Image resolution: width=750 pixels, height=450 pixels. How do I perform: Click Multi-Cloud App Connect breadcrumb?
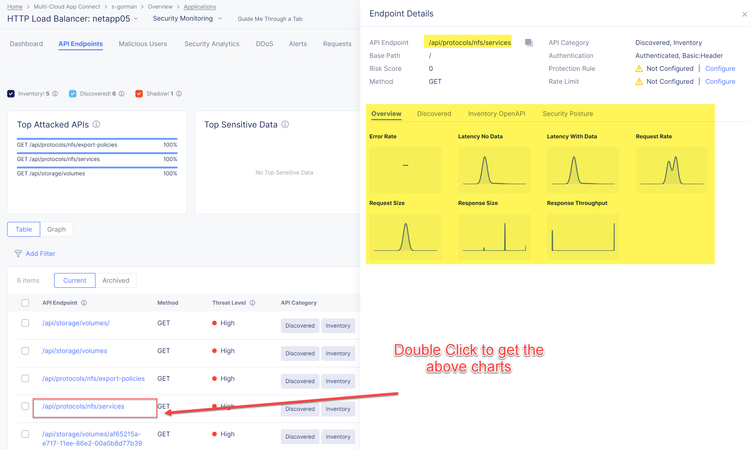[67, 7]
